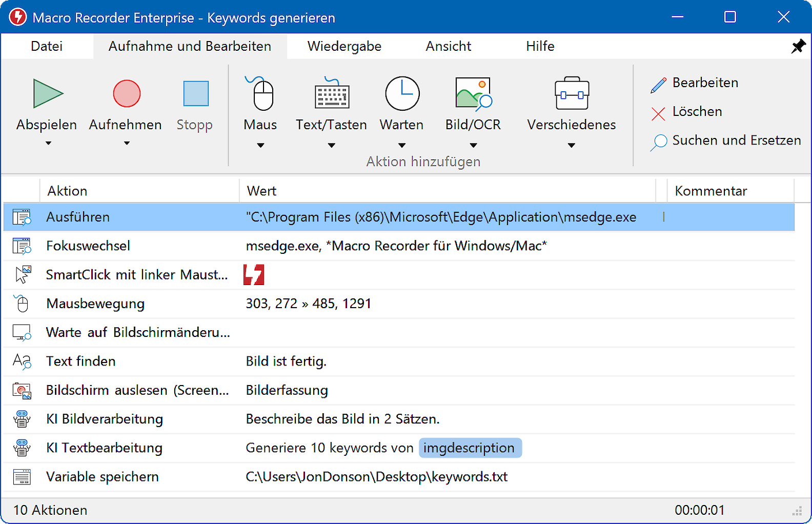Click the imgdescription variable tag
The image size is (812, 524).
[470, 448]
